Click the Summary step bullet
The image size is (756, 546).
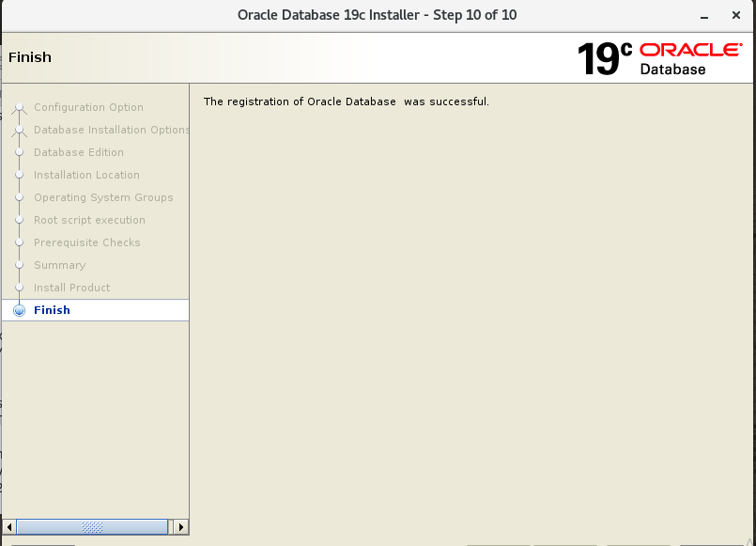pyautogui.click(x=20, y=265)
